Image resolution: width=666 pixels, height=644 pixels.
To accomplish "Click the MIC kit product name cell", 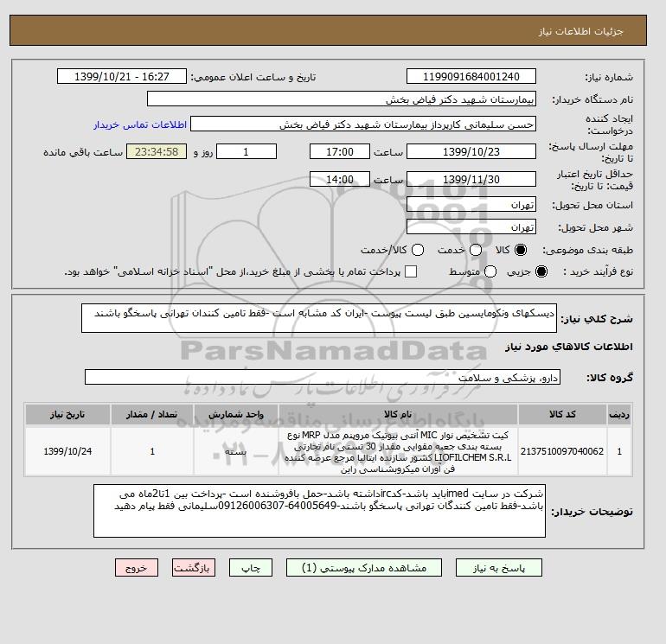I will click(398, 451).
